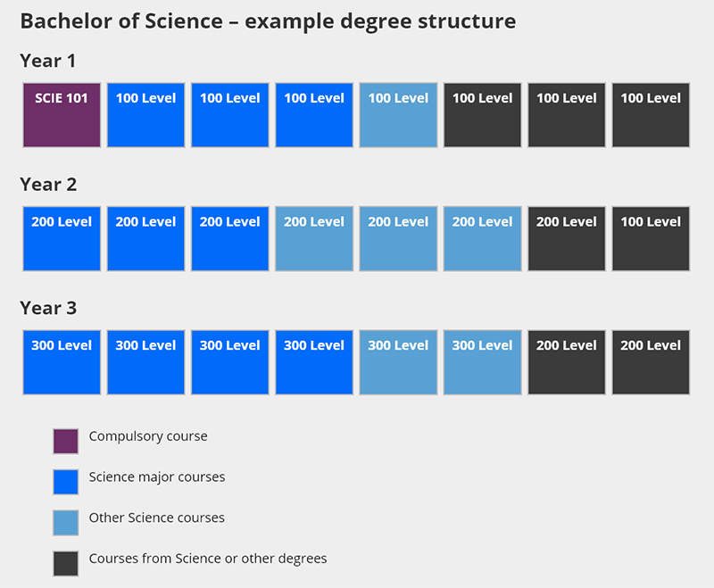Click the Bachelor of Science page title
Screen dimensions: 714x588
[269, 21]
